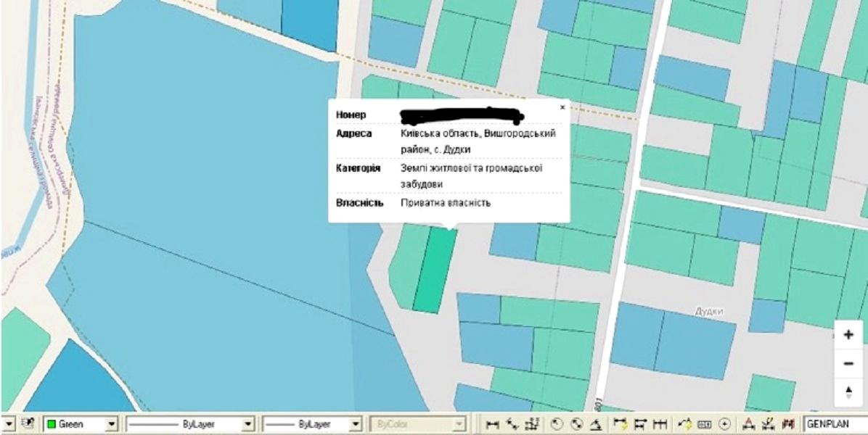
Task: Pick the Angular Dimension tool
Action: tap(595, 424)
